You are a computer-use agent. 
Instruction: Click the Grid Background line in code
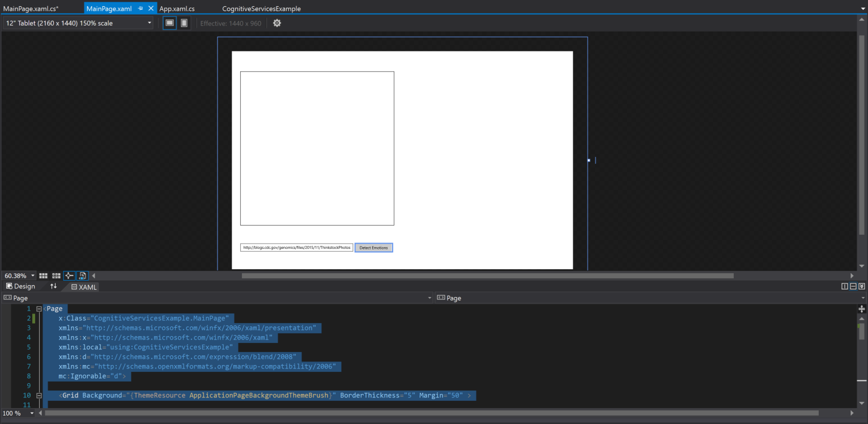265,396
